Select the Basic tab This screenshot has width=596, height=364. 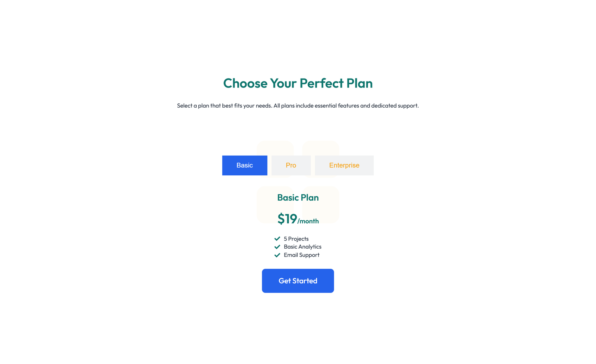tap(244, 165)
